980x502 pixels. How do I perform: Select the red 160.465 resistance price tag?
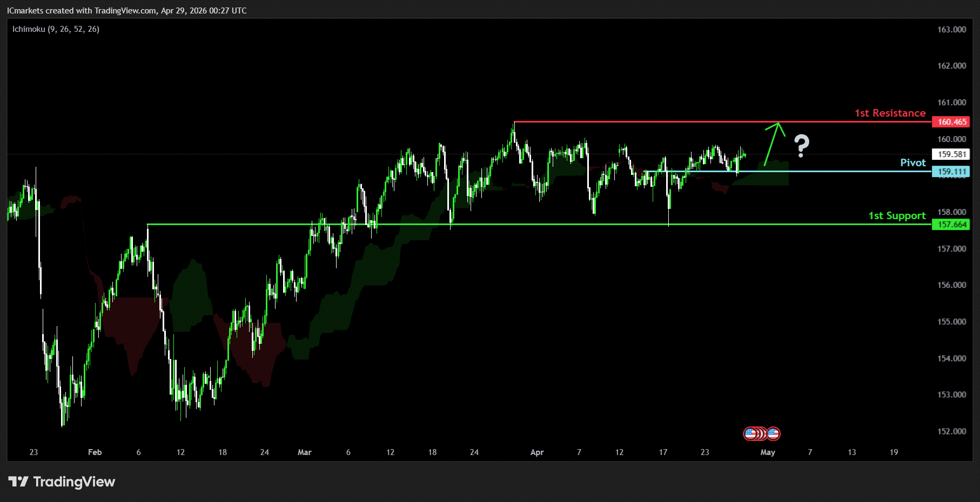pyautogui.click(x=951, y=122)
